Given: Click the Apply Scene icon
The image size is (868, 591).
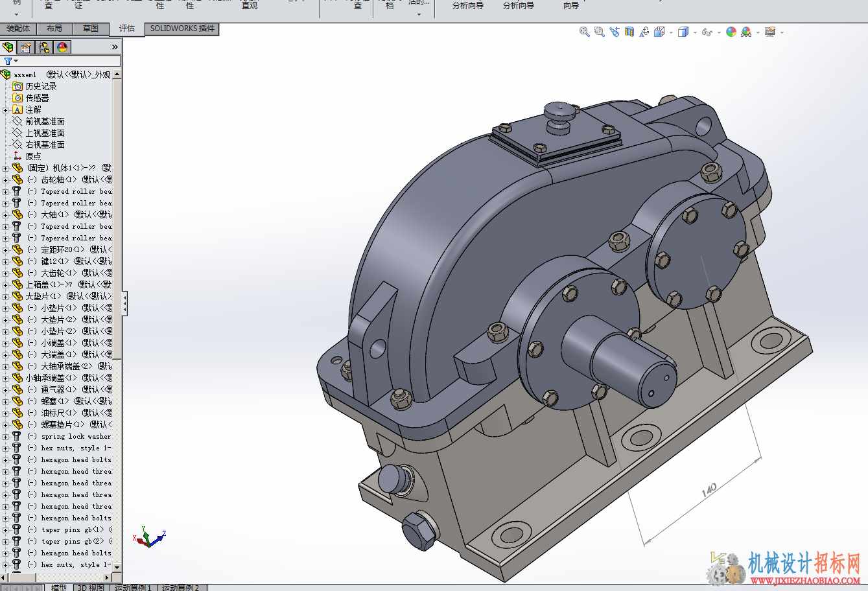Looking at the screenshot, I should [746, 32].
